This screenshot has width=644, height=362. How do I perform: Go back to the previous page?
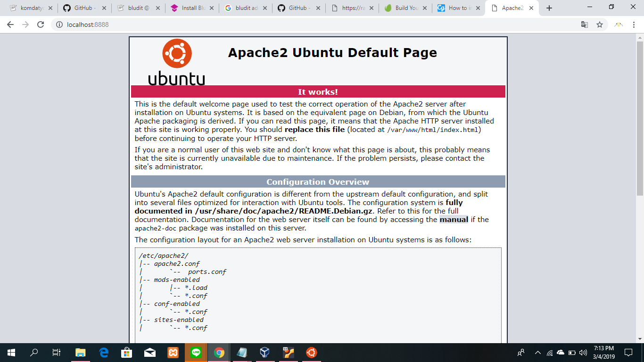pos(10,25)
